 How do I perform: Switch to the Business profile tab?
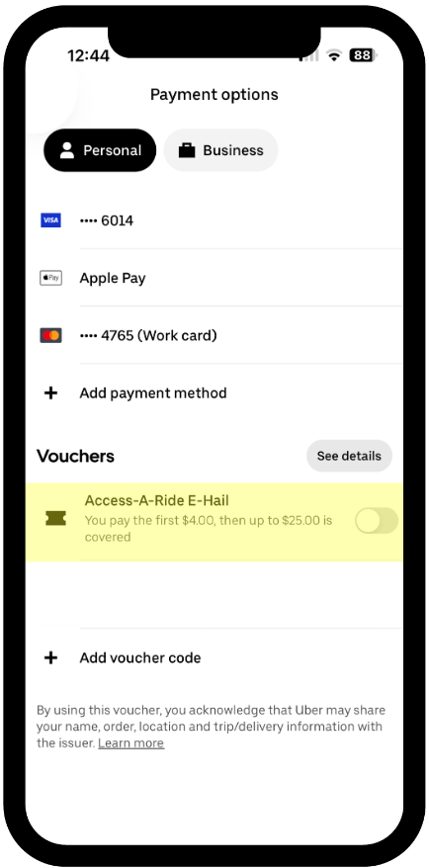pyautogui.click(x=220, y=150)
